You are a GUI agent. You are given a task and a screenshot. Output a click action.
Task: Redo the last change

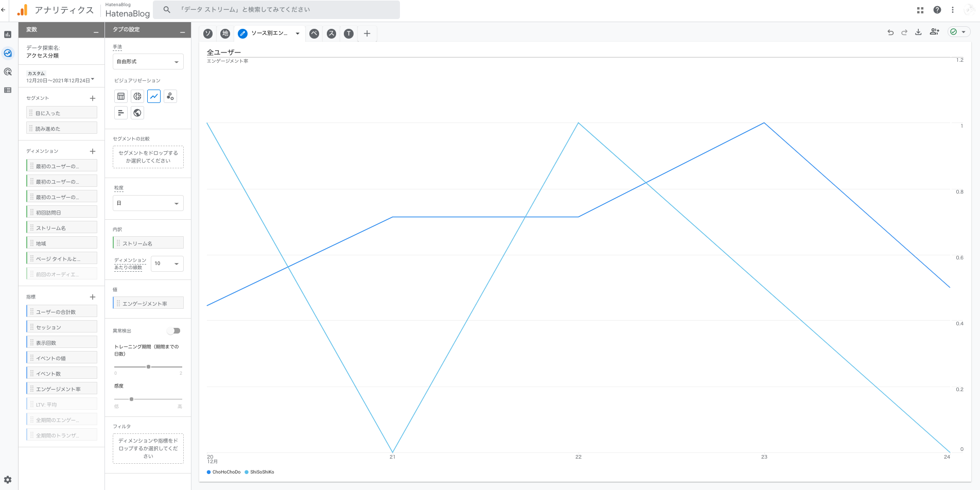tap(904, 32)
